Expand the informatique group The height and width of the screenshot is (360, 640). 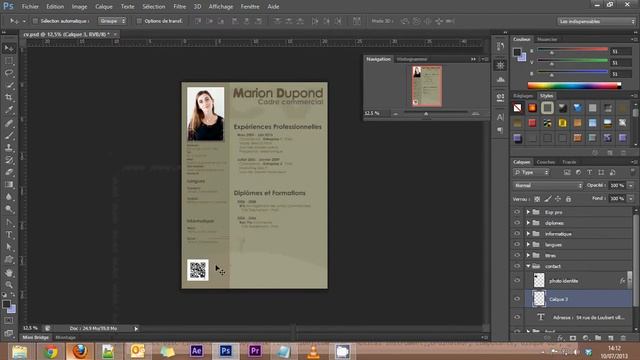[528, 234]
